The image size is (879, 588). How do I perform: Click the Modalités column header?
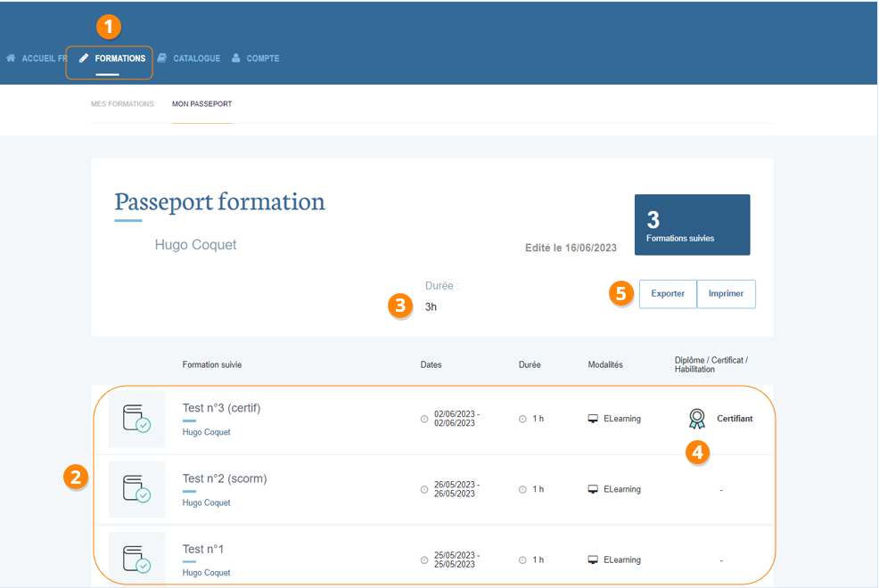coord(604,364)
